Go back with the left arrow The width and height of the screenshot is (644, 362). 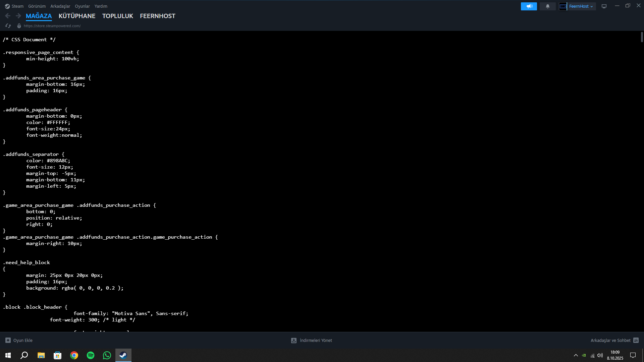(x=8, y=16)
